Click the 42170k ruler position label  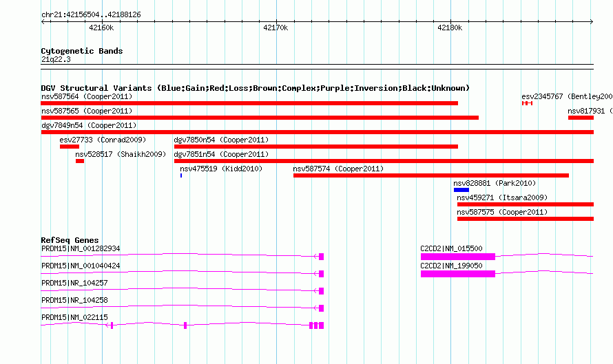[276, 28]
